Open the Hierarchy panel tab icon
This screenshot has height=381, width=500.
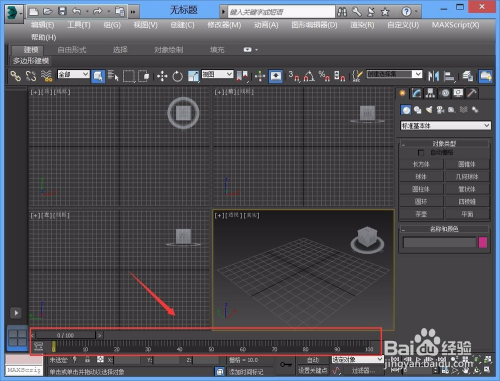point(430,93)
